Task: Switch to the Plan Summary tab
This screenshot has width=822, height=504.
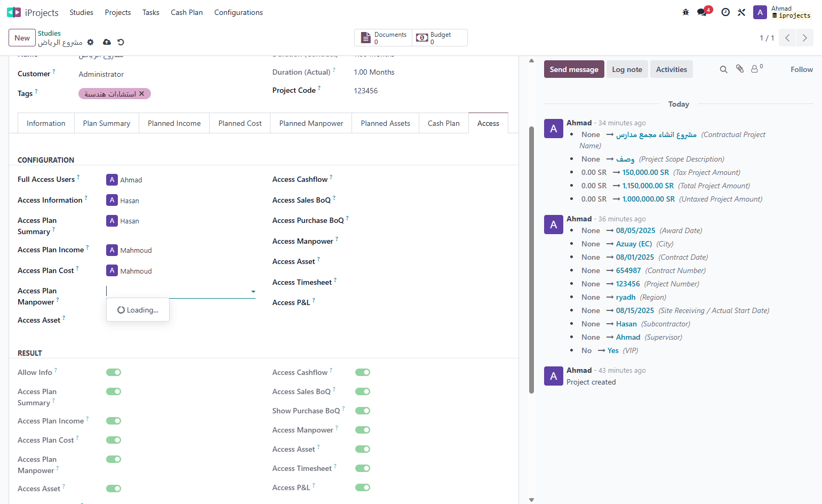Action: tap(107, 123)
